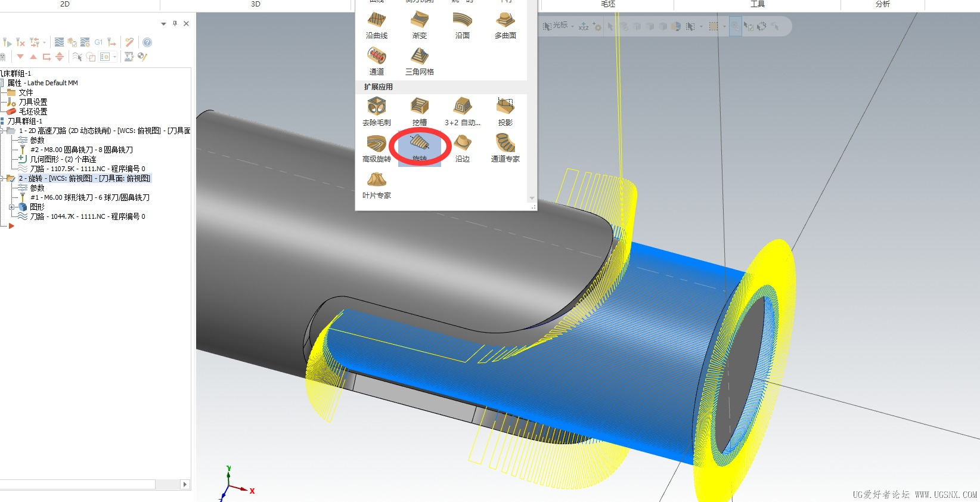Collapse operation 2 - 旋转 node

point(2,178)
